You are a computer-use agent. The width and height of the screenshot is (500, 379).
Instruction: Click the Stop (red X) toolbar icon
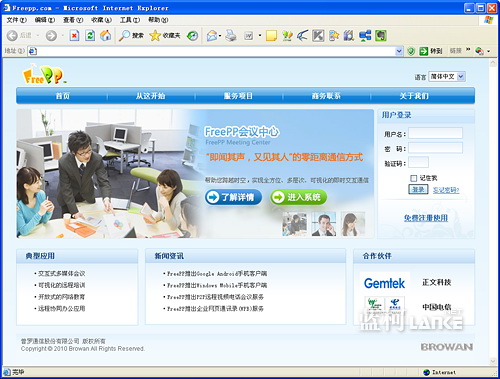coord(74,35)
